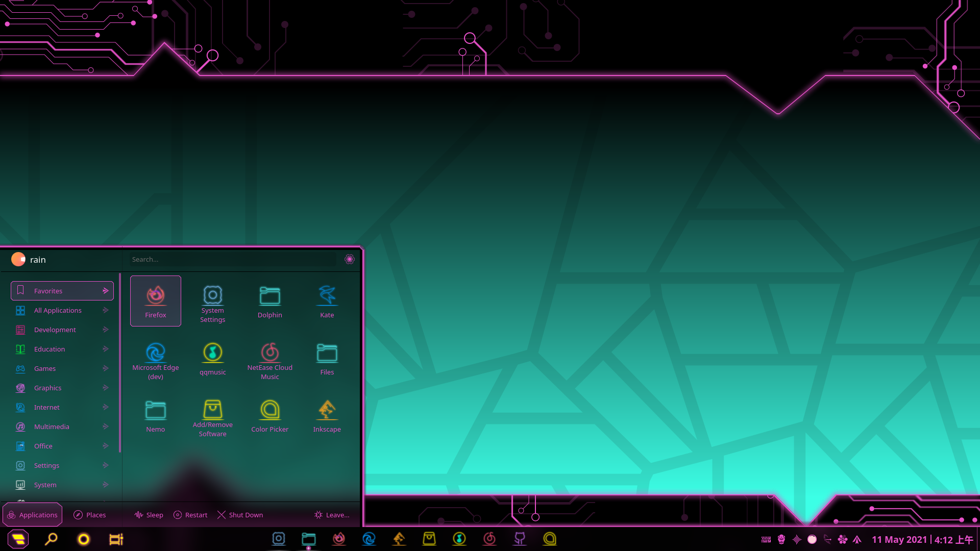The image size is (980, 551).
Task: Open Dolphin file manager in Favorites grid
Action: click(x=270, y=301)
